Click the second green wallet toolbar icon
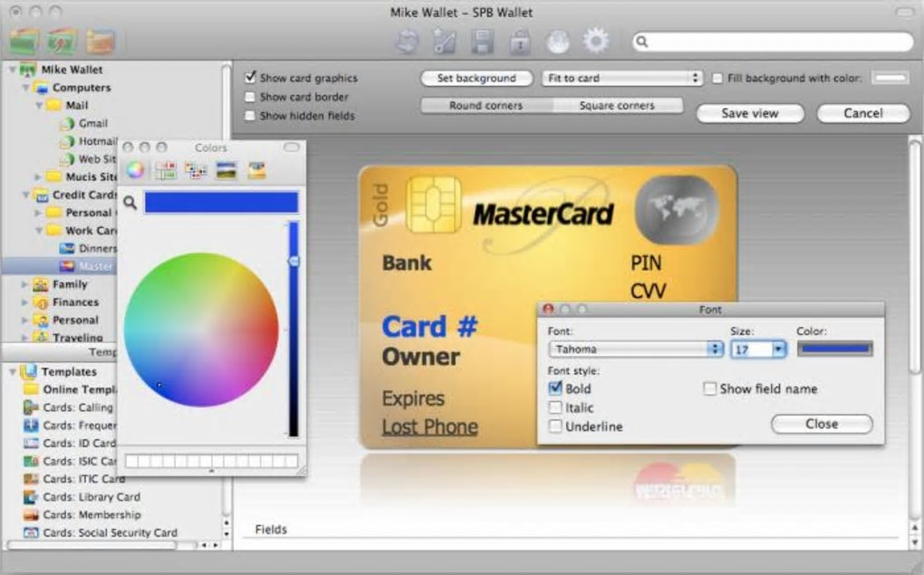The width and height of the screenshot is (924, 575). pyautogui.click(x=62, y=42)
